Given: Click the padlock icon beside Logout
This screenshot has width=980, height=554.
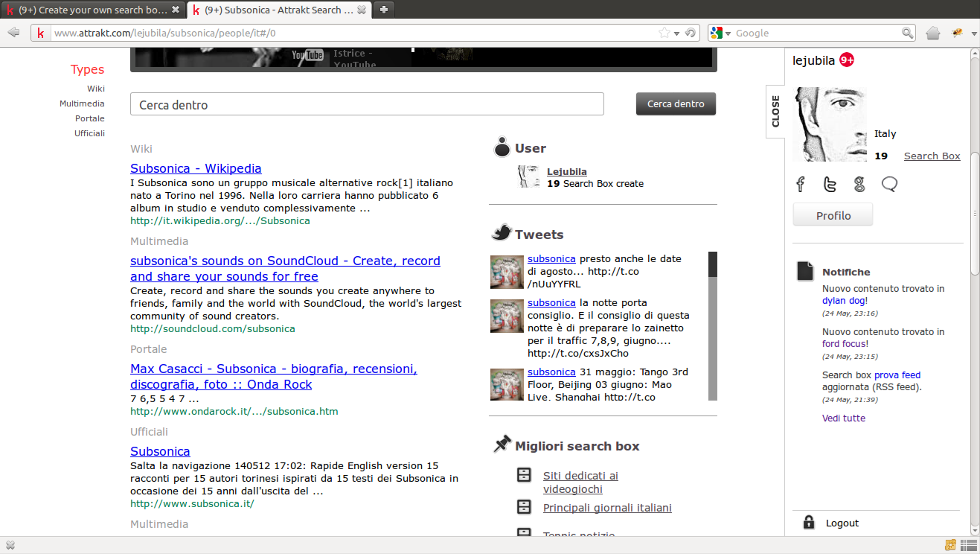Looking at the screenshot, I should (809, 522).
